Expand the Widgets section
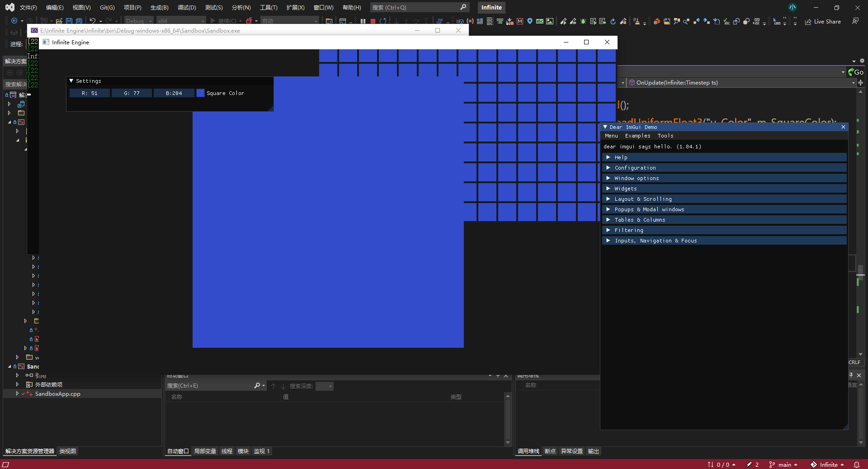 (724, 189)
